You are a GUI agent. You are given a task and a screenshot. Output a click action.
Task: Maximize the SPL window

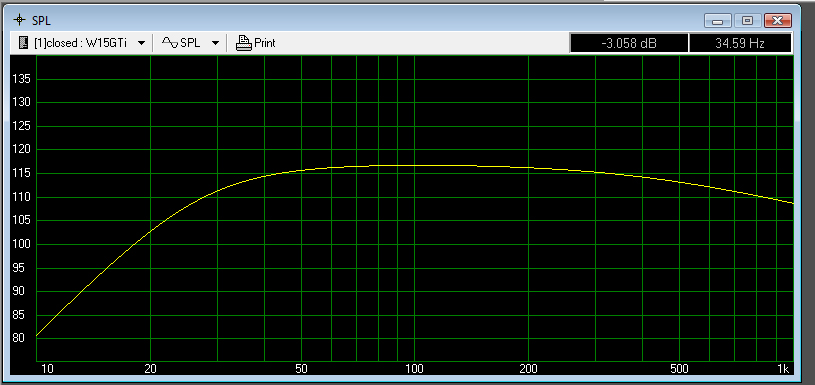[747, 21]
